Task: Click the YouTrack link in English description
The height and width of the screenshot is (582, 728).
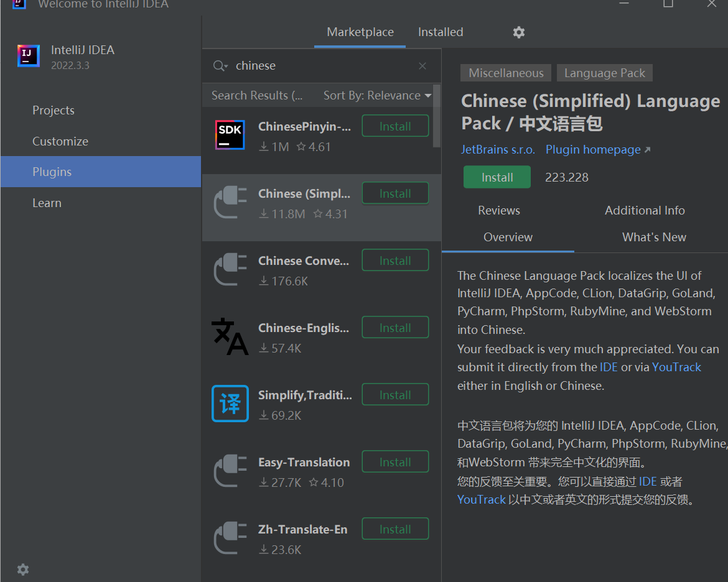Action: (676, 367)
